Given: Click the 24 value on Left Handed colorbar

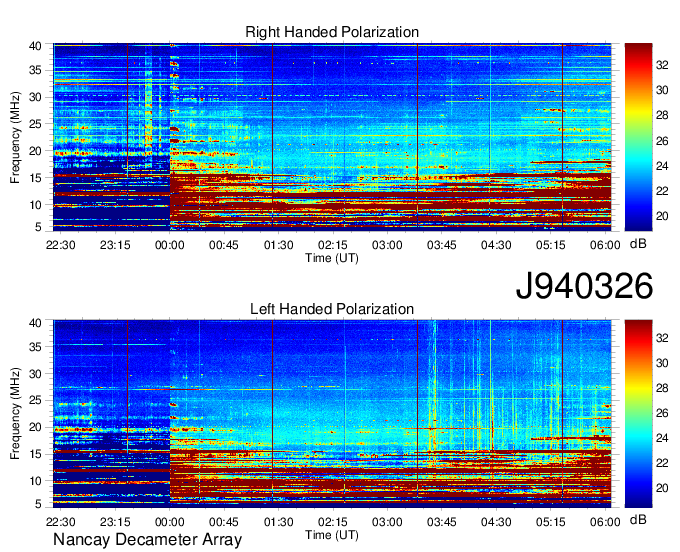Looking at the screenshot, I should pyautogui.click(x=662, y=438).
